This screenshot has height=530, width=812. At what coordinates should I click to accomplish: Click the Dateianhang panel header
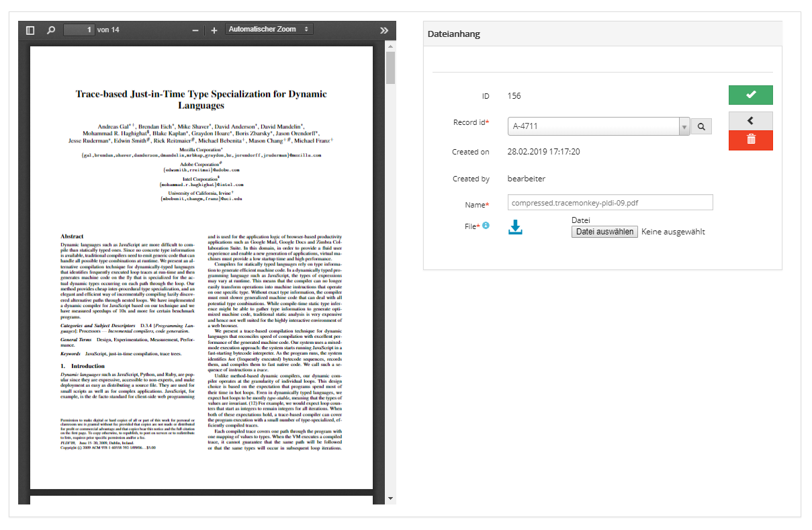[602, 34]
